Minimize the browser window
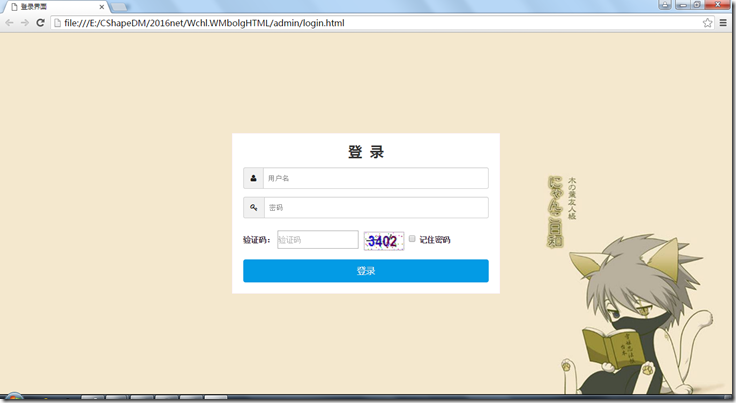The image size is (736, 403). click(682, 5)
